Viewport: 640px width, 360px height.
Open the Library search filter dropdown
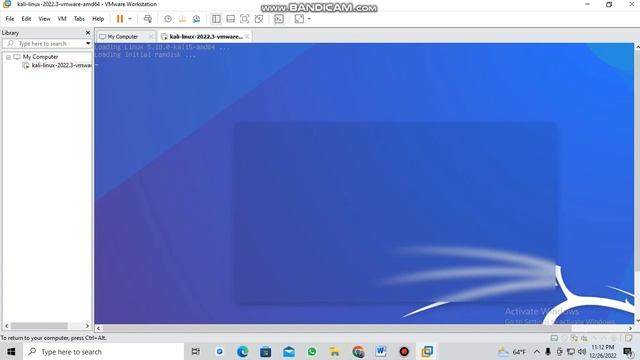[88, 43]
